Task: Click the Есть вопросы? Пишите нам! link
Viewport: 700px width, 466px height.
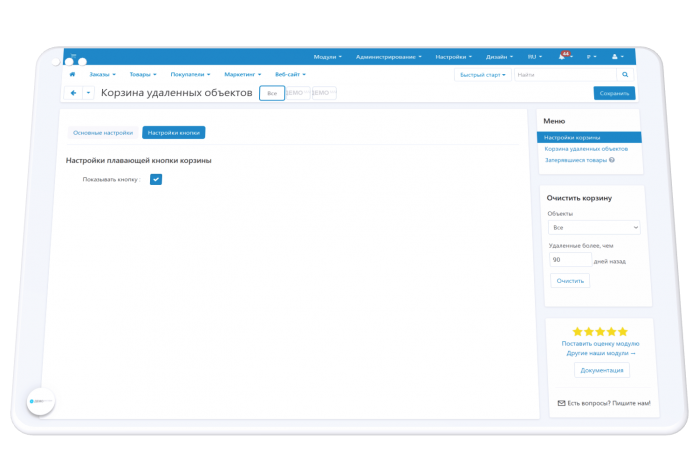Action: [x=604, y=403]
